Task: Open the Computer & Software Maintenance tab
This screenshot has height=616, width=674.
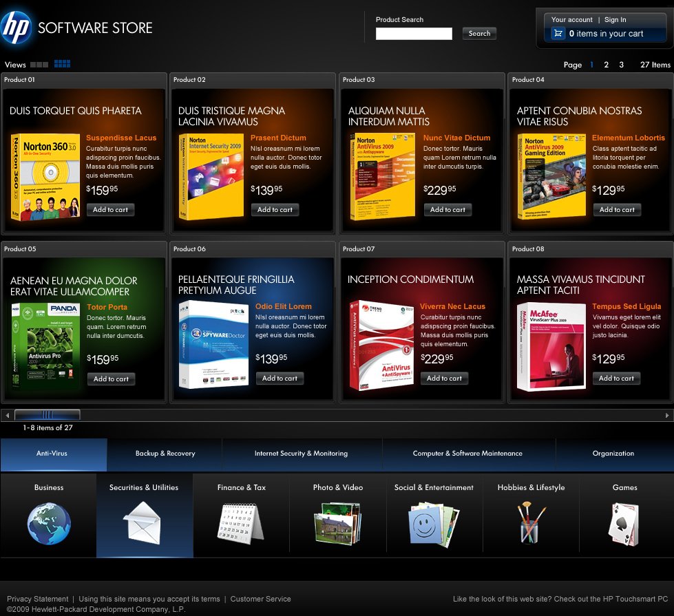Action: pos(467,454)
